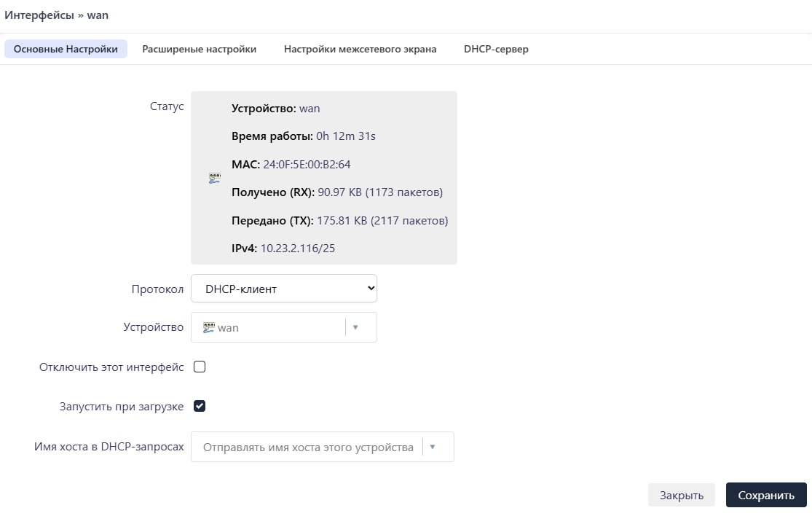Click the Устройство: wan status line
812x516 pixels.
[275, 109]
